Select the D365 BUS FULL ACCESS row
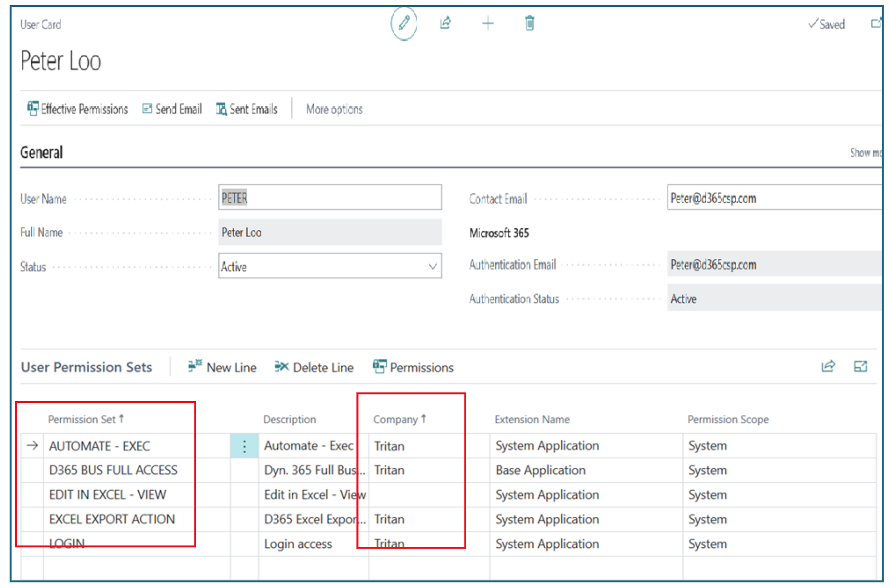 [113, 470]
